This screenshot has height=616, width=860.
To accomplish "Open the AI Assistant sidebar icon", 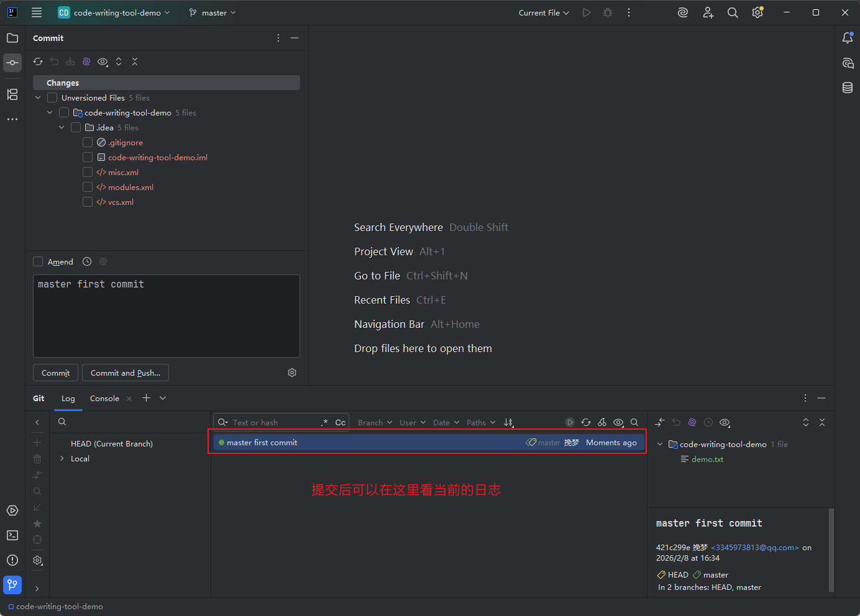I will (848, 63).
